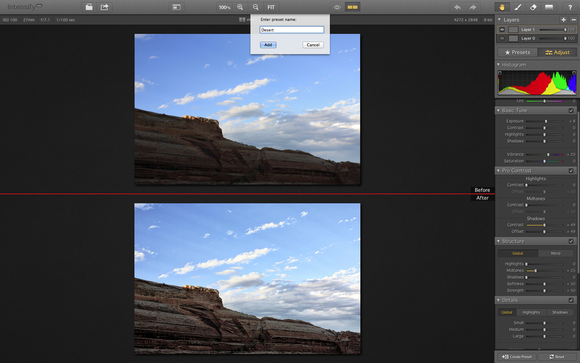Set zoom to 100%

click(x=224, y=7)
